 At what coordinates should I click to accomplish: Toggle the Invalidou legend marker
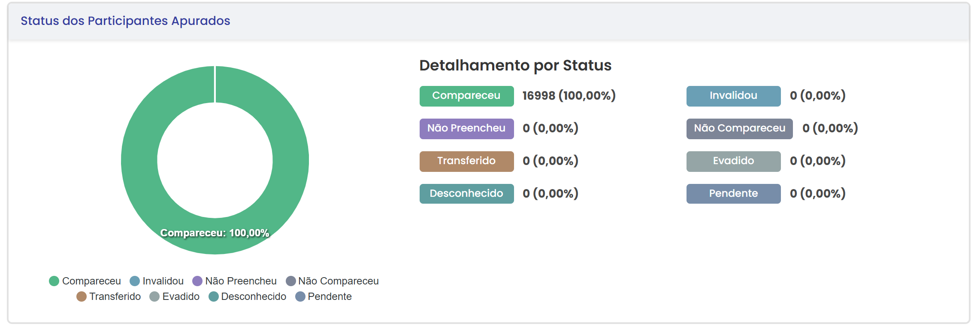click(x=135, y=281)
